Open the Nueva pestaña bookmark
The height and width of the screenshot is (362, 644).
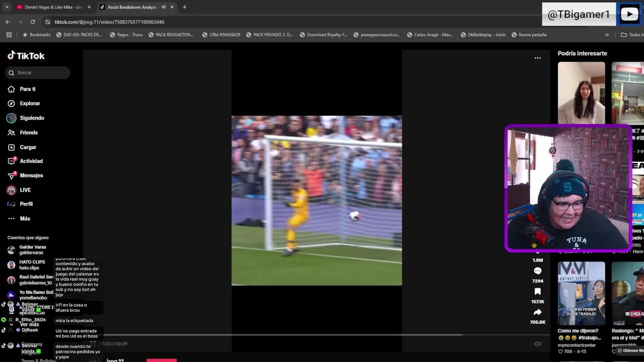(529, 35)
